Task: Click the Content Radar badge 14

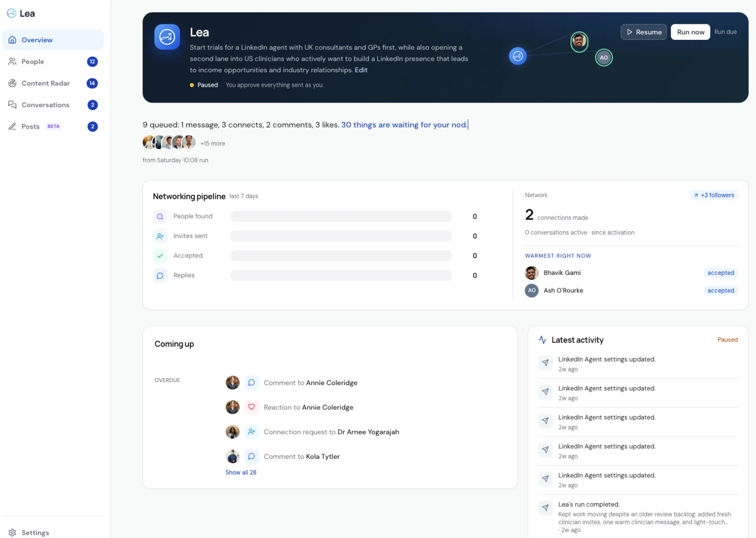Action: [92, 83]
